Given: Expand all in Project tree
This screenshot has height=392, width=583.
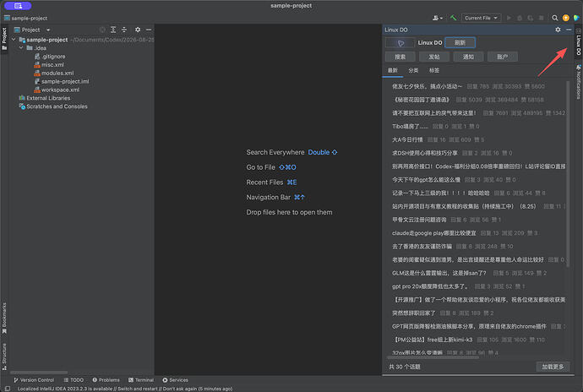Looking at the screenshot, I should click(x=113, y=30).
